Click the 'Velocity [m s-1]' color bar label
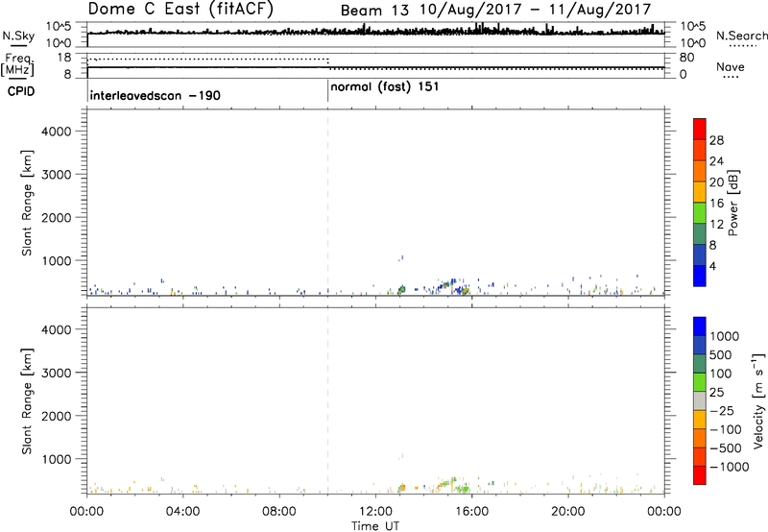This screenshot has width=768, height=532. click(x=758, y=400)
